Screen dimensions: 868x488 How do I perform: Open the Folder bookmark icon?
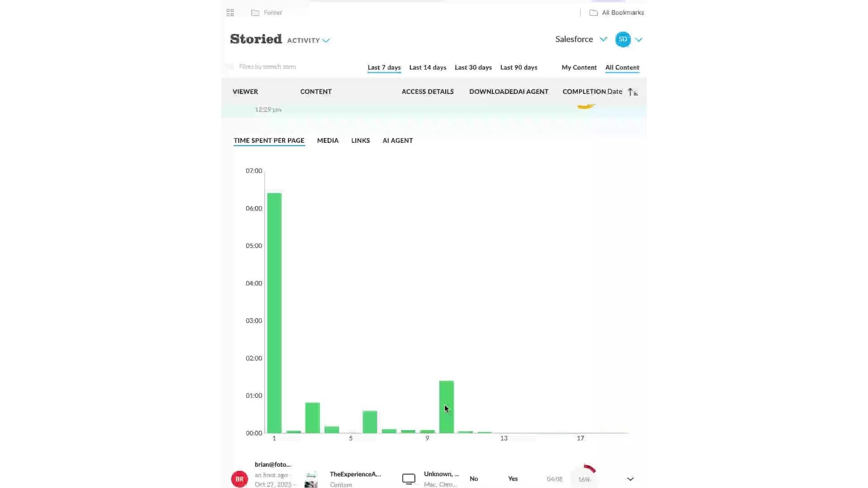tap(255, 13)
